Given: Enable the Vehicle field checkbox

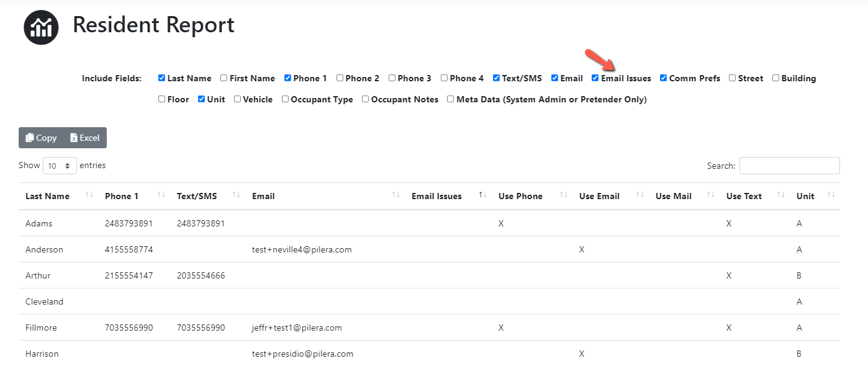Looking at the screenshot, I should click(237, 99).
